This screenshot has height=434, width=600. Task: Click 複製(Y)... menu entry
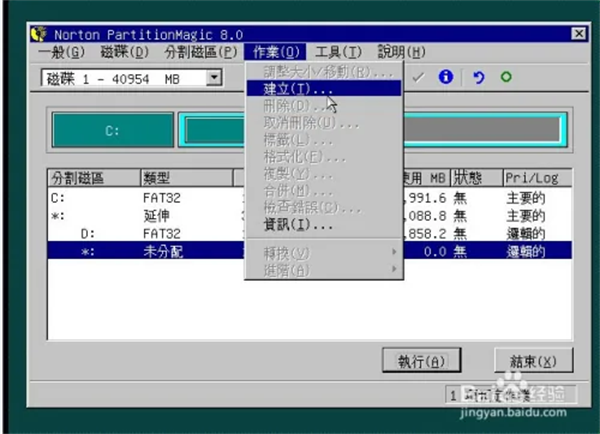click(324, 174)
